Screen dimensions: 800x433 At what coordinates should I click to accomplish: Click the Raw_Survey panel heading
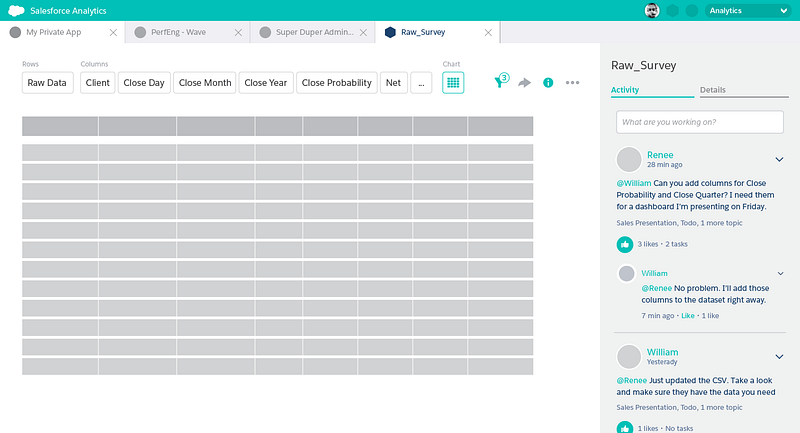tap(643, 65)
